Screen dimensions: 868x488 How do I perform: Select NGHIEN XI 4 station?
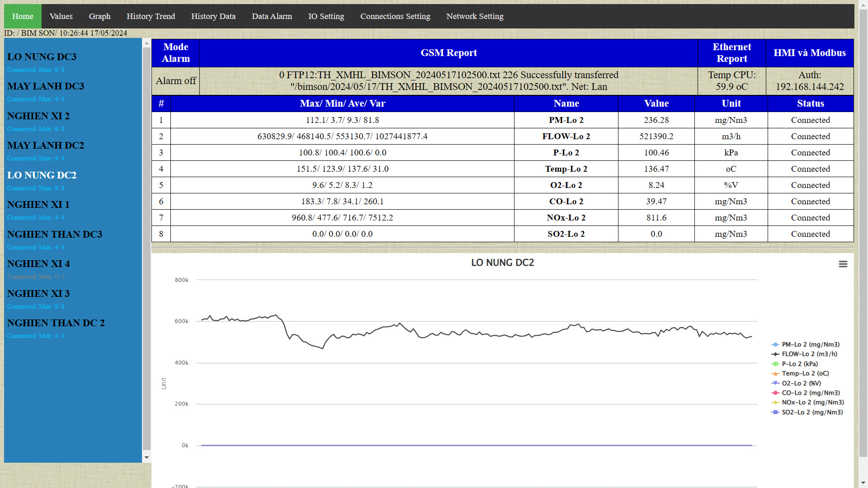pos(38,264)
